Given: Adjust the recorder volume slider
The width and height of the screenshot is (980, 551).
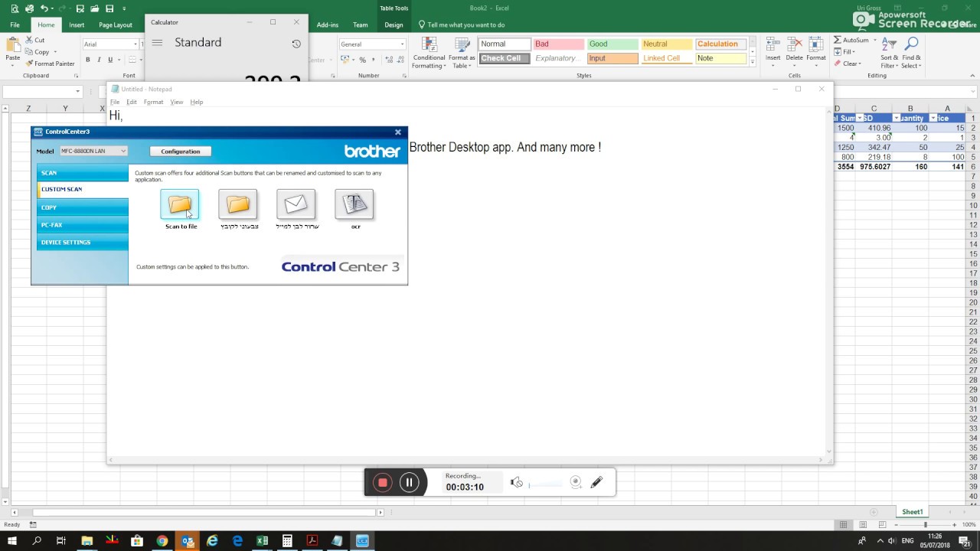Looking at the screenshot, I should tap(547, 484).
